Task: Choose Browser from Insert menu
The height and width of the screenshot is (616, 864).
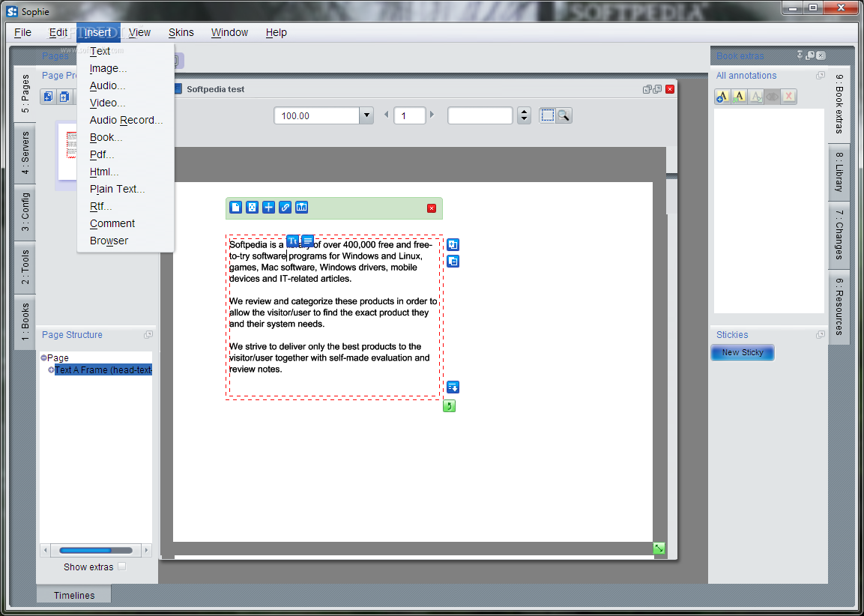Action: point(126,241)
